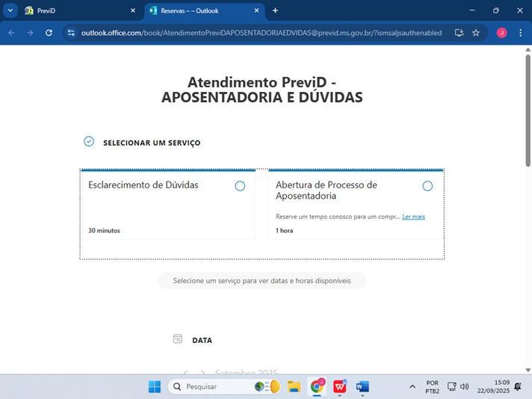Close the Reservas Outlook tab
The image size is (532, 399).
click(256, 11)
